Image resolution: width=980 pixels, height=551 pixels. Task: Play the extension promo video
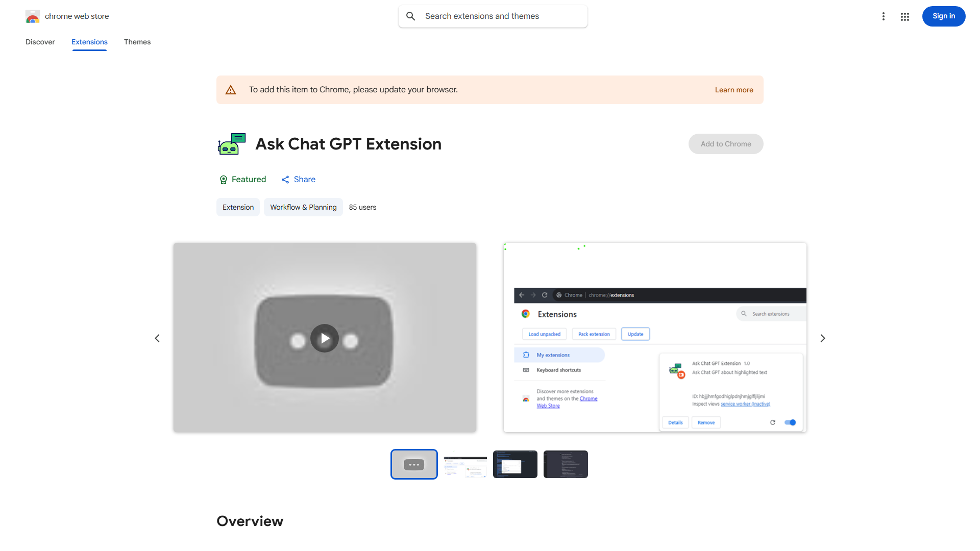(x=325, y=338)
